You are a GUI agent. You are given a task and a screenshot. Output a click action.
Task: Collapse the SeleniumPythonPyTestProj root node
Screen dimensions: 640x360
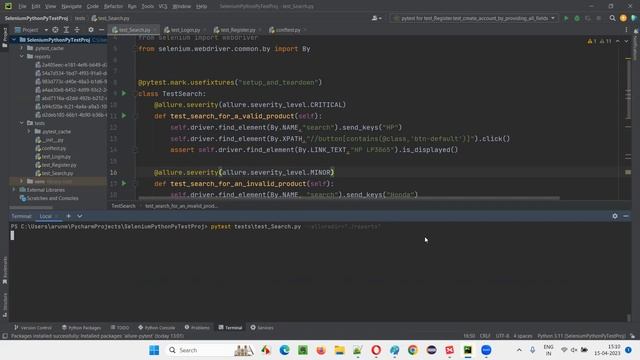[x=14, y=40]
